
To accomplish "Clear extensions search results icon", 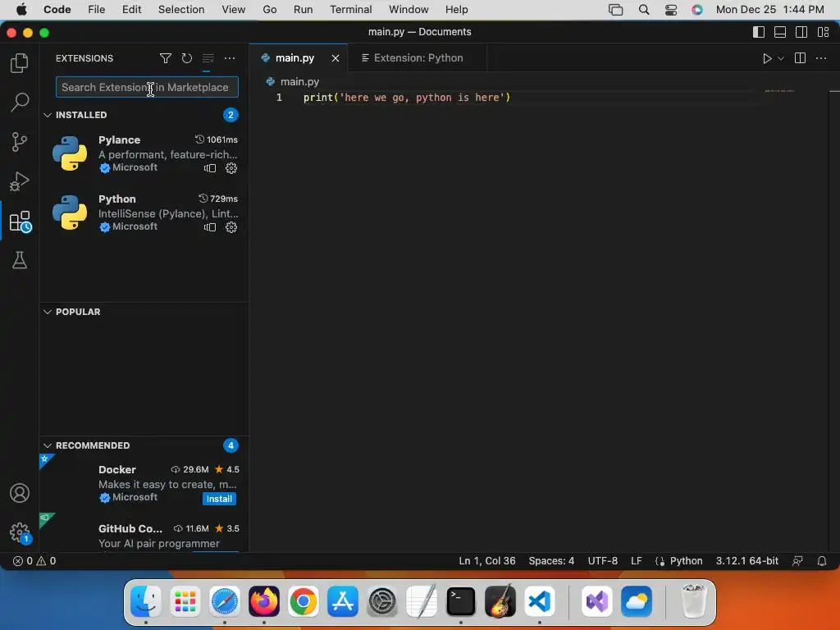I will [208, 58].
